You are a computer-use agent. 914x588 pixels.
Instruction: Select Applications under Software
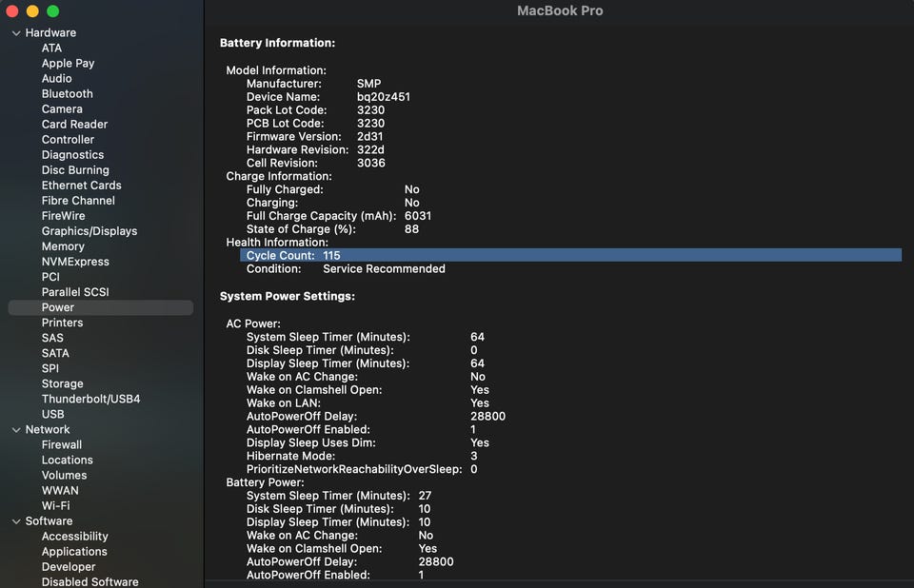(74, 552)
